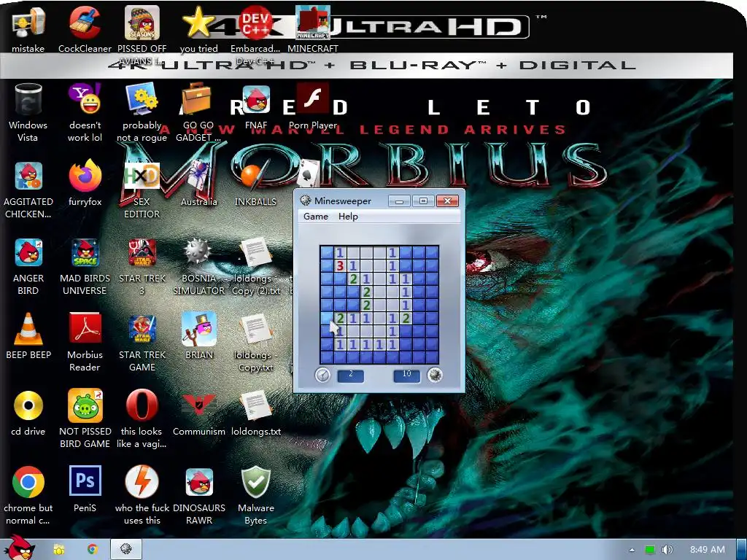Select the STAR TREK 3 icon

[142, 265]
